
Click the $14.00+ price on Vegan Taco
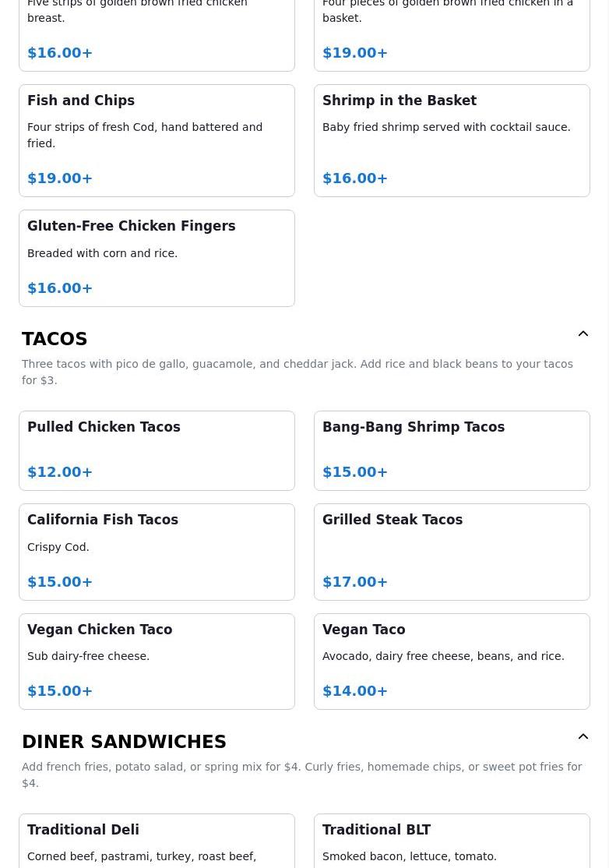click(355, 691)
